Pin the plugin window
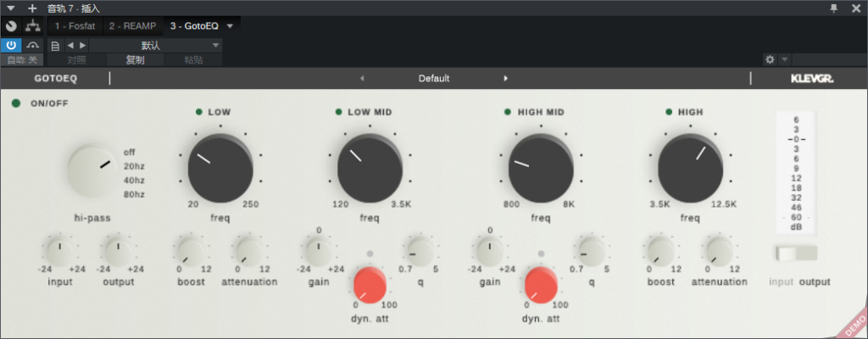 [x=834, y=8]
